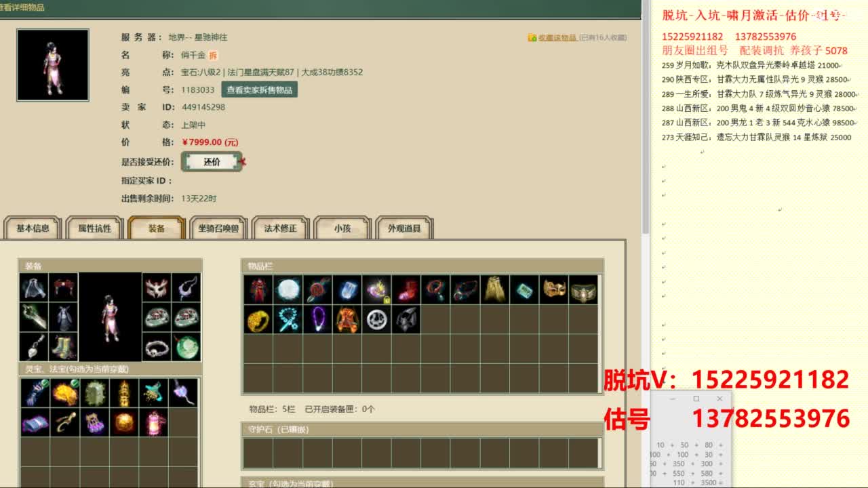Select the red-and-white mask equipment slot

pyautogui.click(x=156, y=287)
